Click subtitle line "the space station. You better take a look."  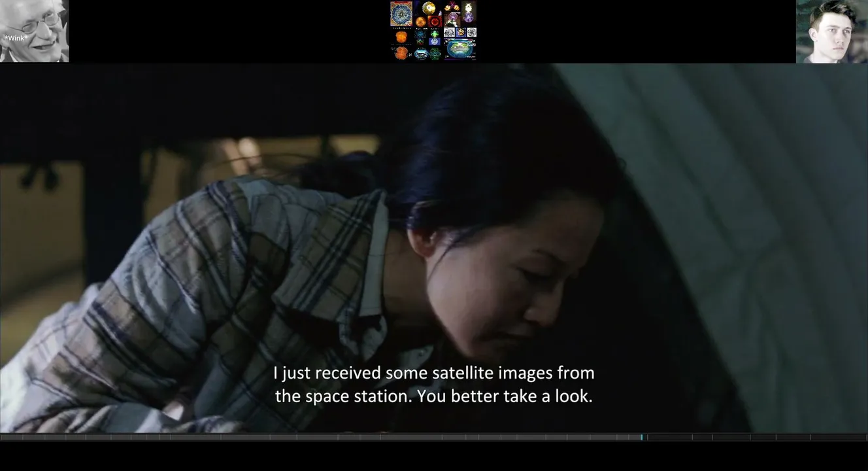pos(434,396)
